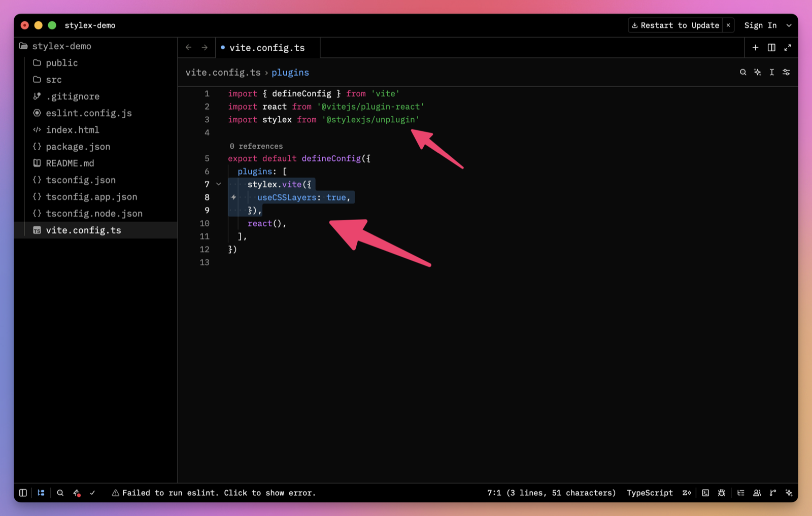
Task: Click plugins in the breadcrumb
Action: pos(290,73)
